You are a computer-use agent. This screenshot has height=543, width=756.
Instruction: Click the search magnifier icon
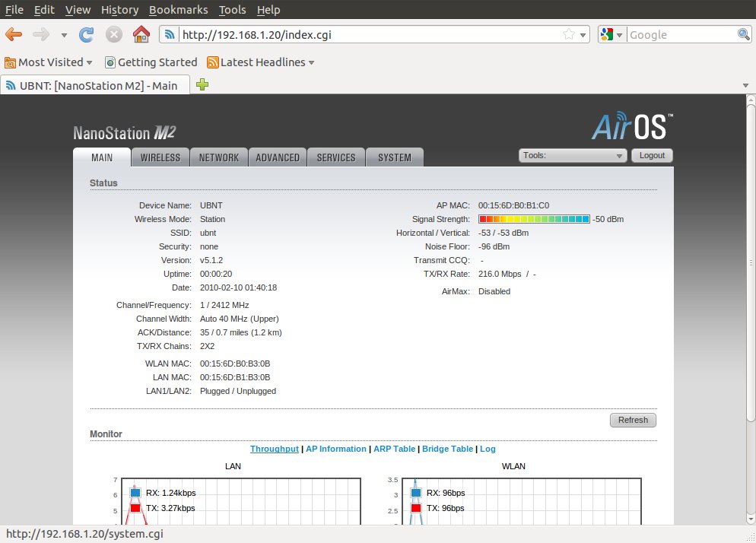[744, 34]
